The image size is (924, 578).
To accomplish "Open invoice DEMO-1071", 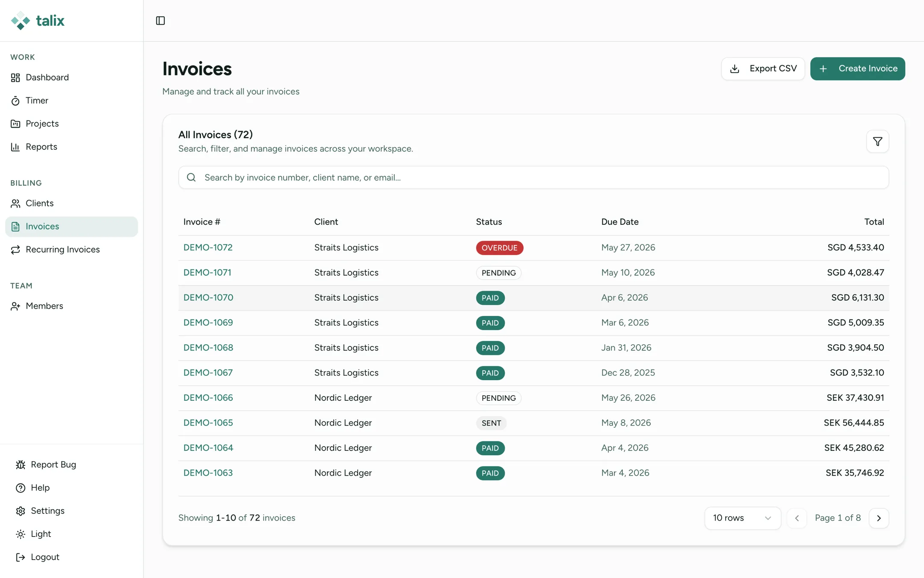I will (207, 273).
